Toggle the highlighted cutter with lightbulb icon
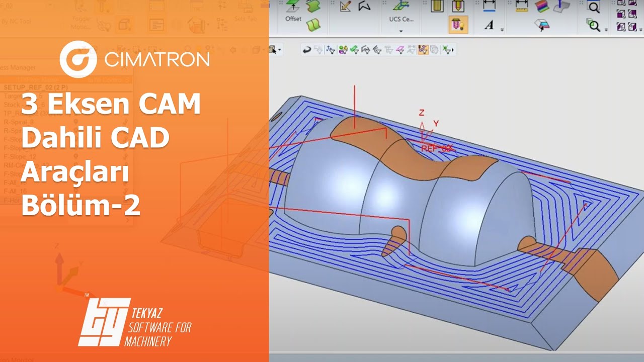Viewport: 644px width, 362px height. (x=457, y=24)
